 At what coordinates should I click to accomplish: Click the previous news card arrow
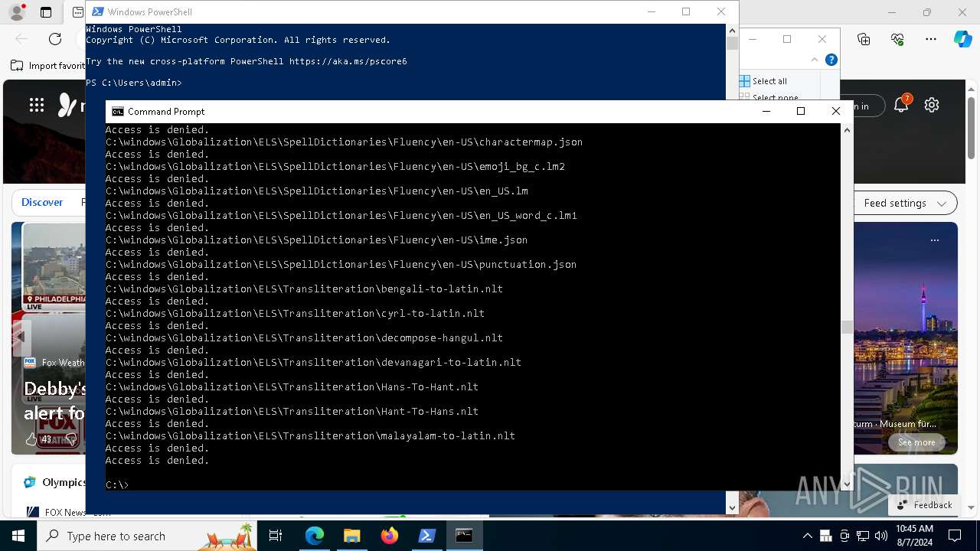[21, 337]
